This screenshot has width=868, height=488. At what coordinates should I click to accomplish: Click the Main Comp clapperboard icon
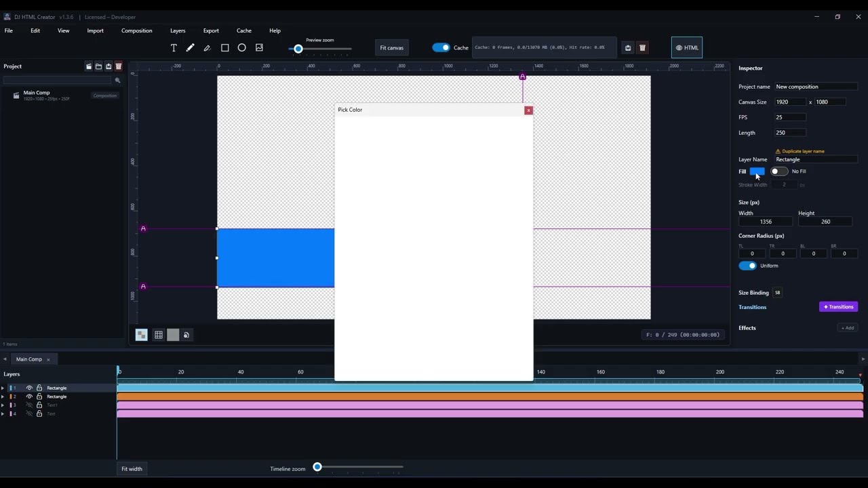(x=16, y=96)
